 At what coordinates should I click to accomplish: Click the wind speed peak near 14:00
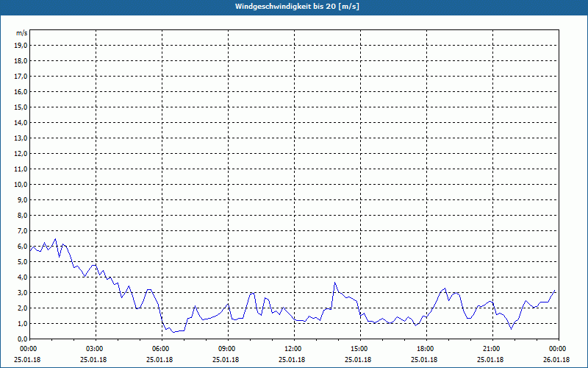[x=335, y=283]
